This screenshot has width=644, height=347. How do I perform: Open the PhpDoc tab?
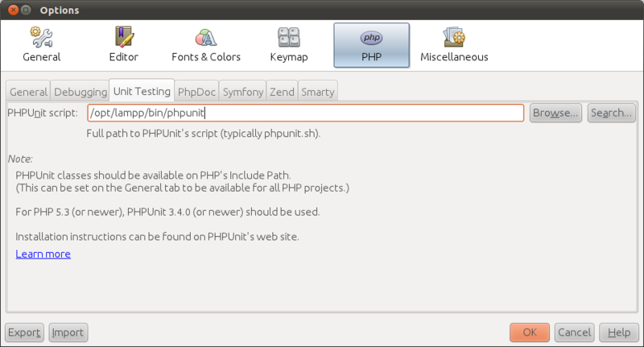pyautogui.click(x=196, y=92)
